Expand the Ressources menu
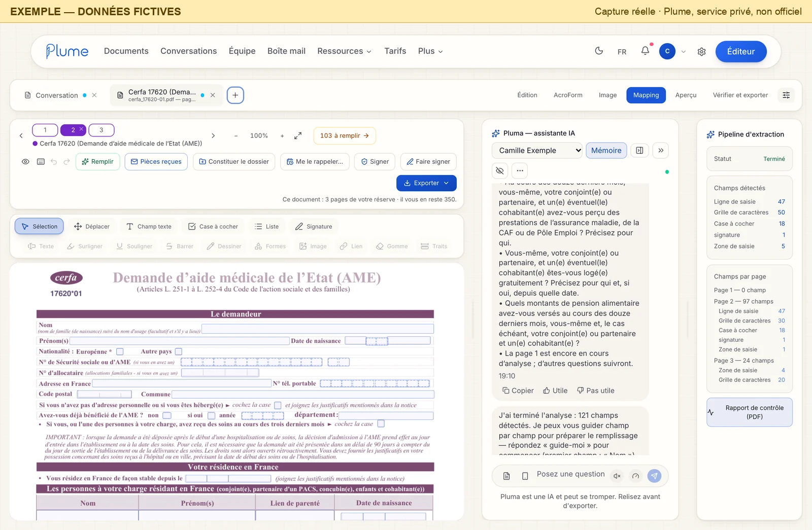The height and width of the screenshot is (530, 812). (x=344, y=51)
